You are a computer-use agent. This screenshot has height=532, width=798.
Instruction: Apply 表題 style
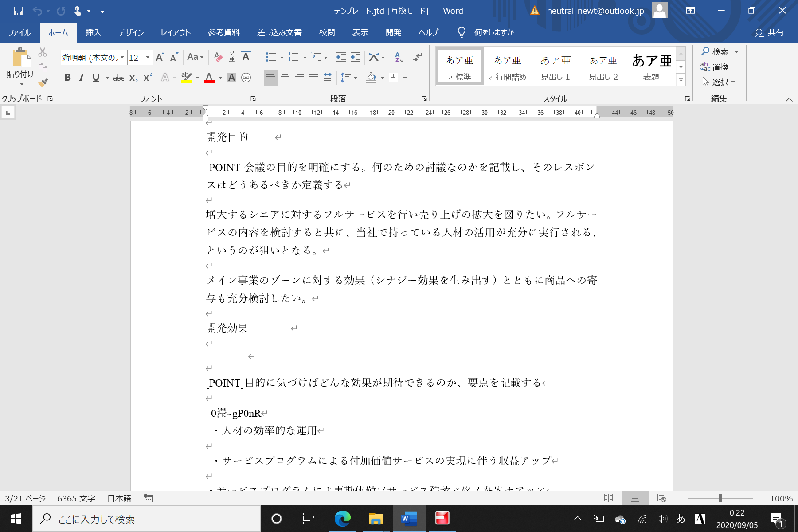(652, 66)
